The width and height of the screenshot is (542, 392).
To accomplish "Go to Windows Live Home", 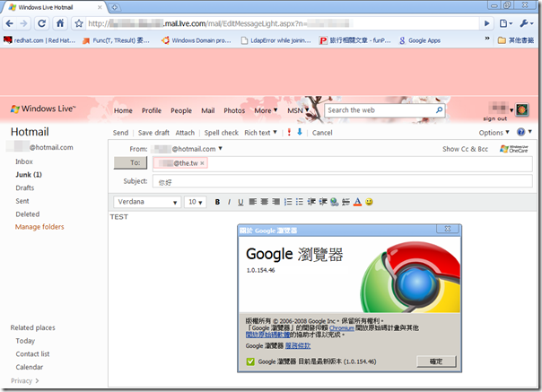I will click(123, 110).
